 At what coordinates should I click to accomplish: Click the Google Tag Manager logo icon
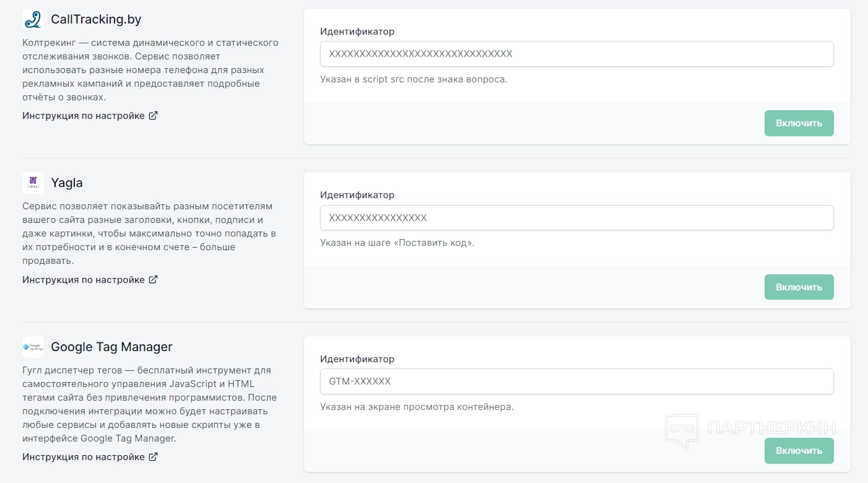click(33, 347)
